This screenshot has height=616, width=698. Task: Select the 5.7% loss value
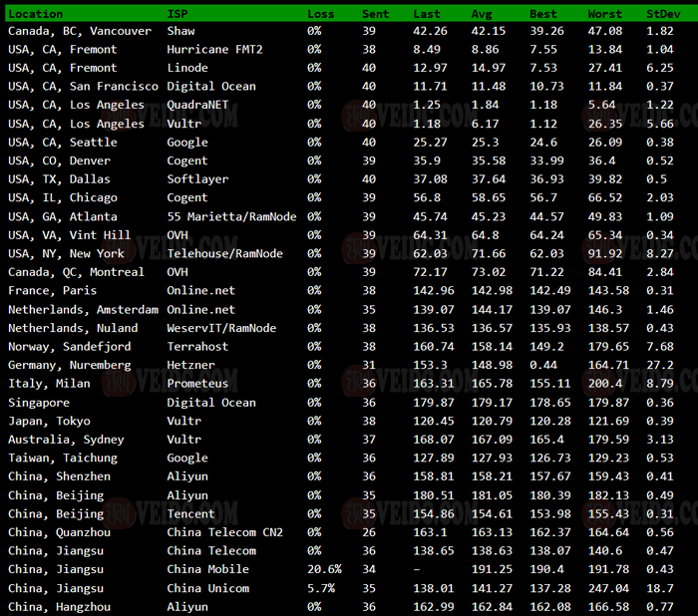(320, 588)
